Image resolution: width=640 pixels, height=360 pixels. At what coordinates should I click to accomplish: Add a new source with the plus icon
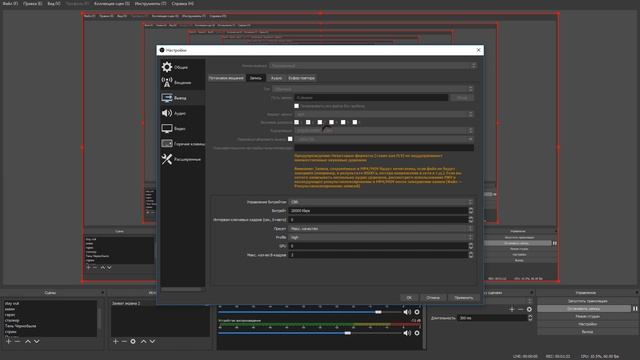coord(116,341)
